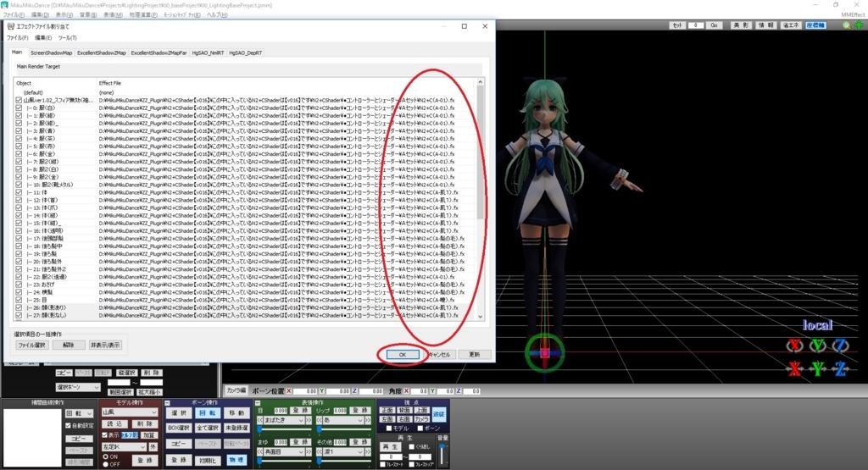The image size is (868, 470).
Task: Enable the ボーン view follow checkbox
Action: [420, 429]
